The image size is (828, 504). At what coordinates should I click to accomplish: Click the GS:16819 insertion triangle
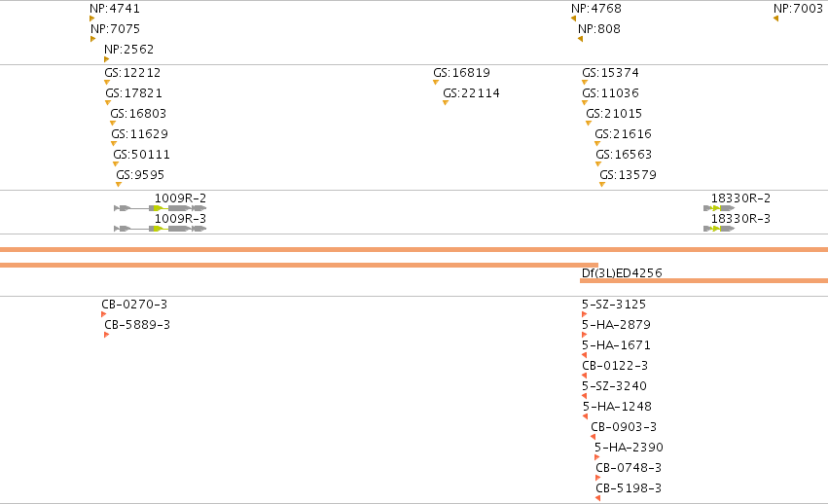(x=436, y=83)
